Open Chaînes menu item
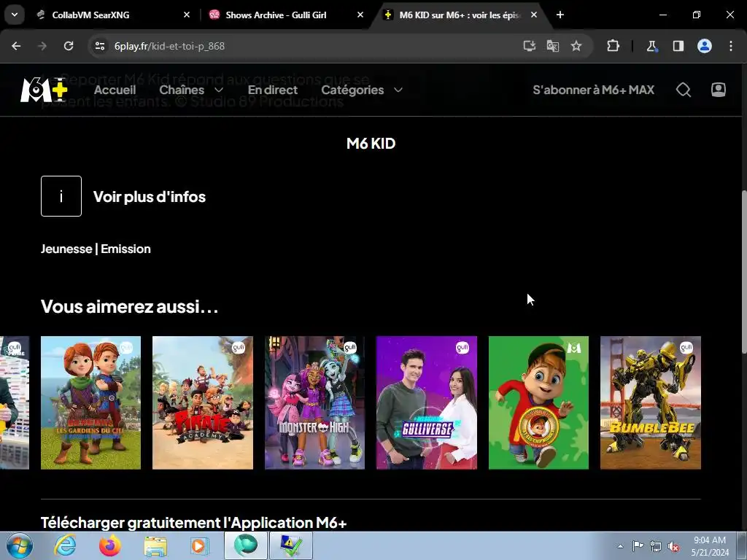The height and width of the screenshot is (560, 747). pyautogui.click(x=182, y=90)
